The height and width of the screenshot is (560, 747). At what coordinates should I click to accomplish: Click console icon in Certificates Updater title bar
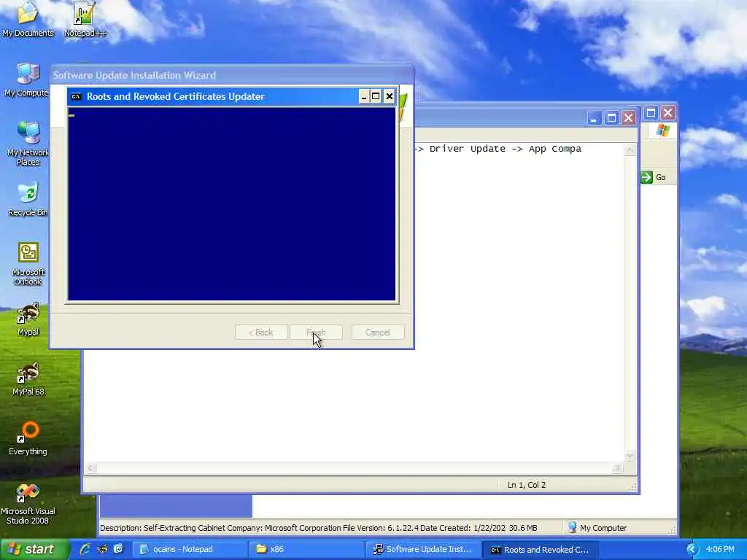tap(76, 97)
